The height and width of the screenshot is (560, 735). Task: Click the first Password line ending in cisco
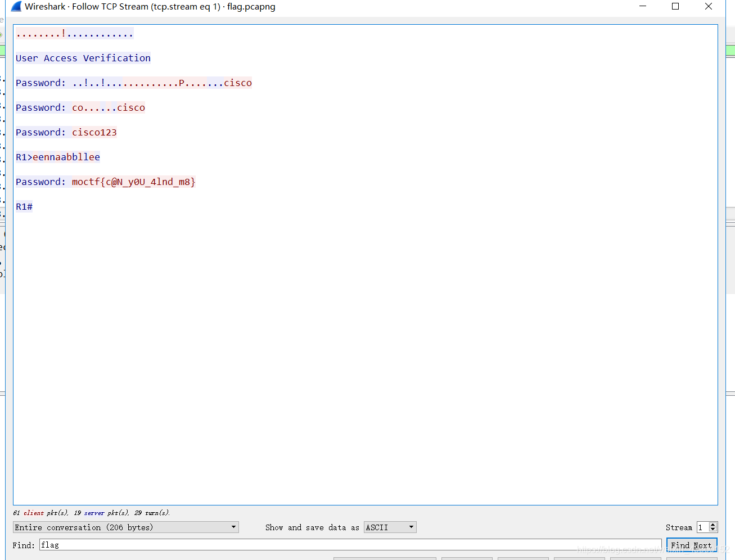pyautogui.click(x=134, y=83)
